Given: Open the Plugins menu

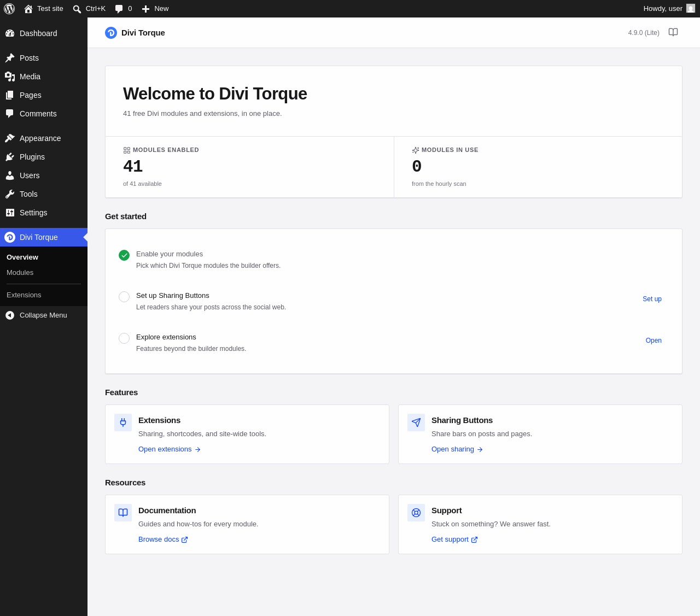Looking at the screenshot, I should (x=44, y=157).
